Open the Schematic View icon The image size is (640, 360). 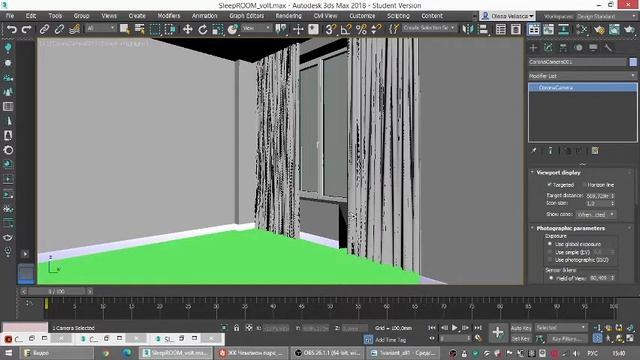[564, 29]
